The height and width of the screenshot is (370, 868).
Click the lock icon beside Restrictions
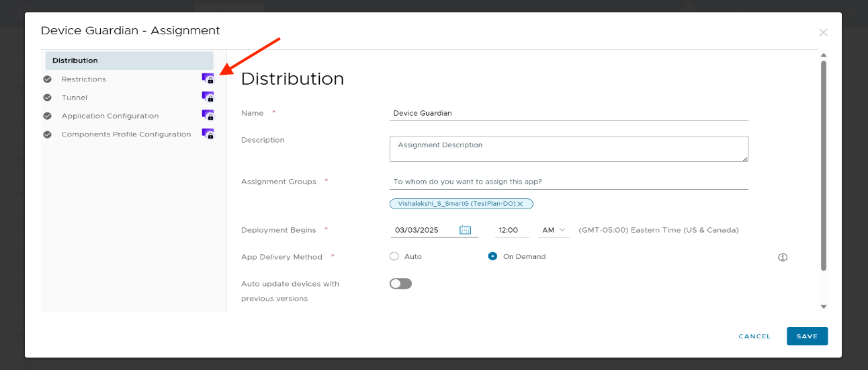(208, 79)
